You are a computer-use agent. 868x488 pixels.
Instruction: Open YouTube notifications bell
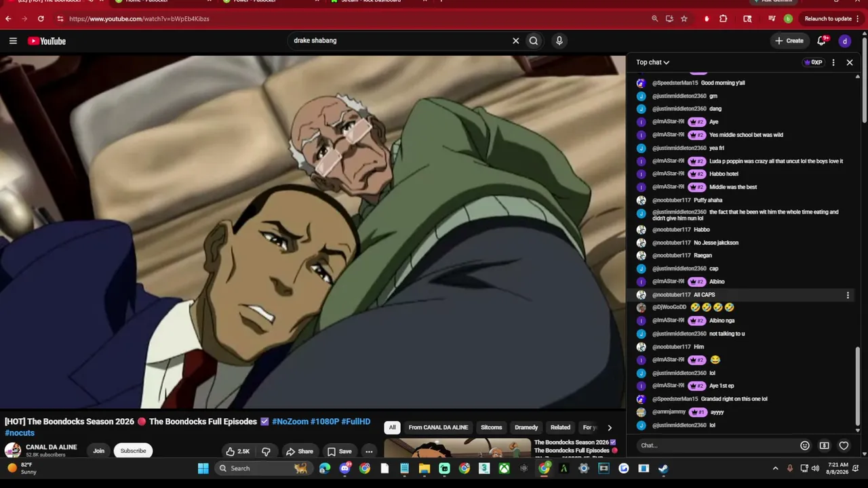tap(821, 41)
